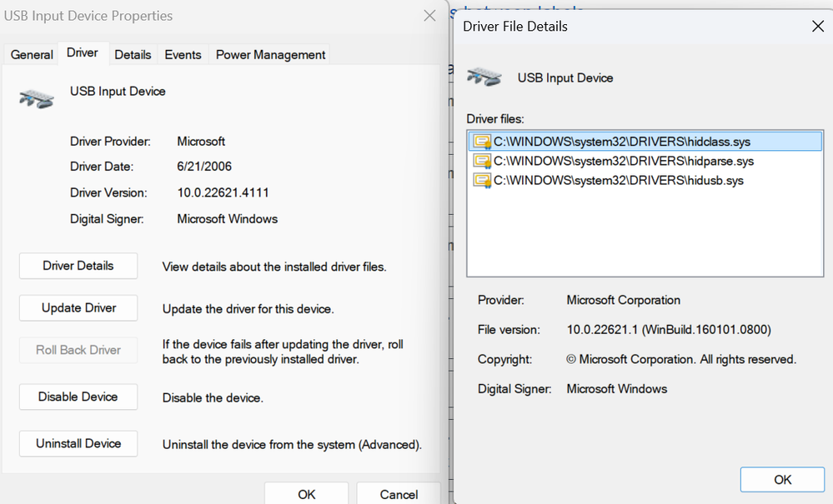Viewport: 833px width, 504px height.
Task: Click the hidusb.sys driver file icon
Action: click(x=483, y=181)
